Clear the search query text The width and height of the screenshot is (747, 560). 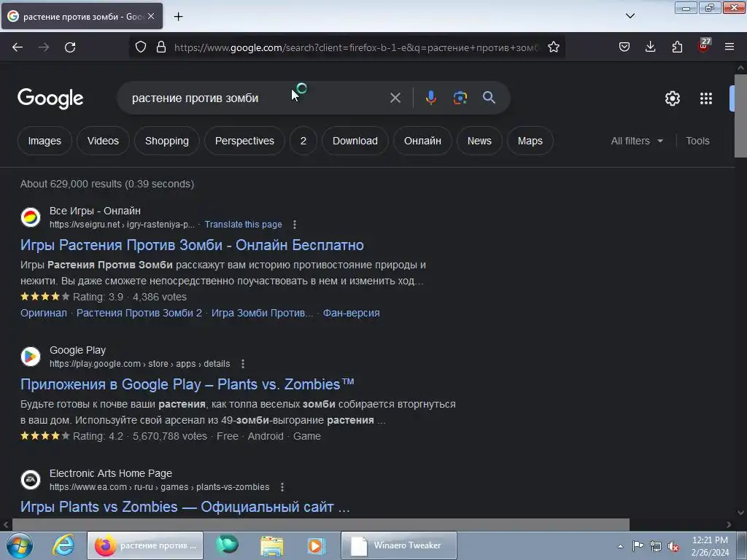tap(395, 98)
